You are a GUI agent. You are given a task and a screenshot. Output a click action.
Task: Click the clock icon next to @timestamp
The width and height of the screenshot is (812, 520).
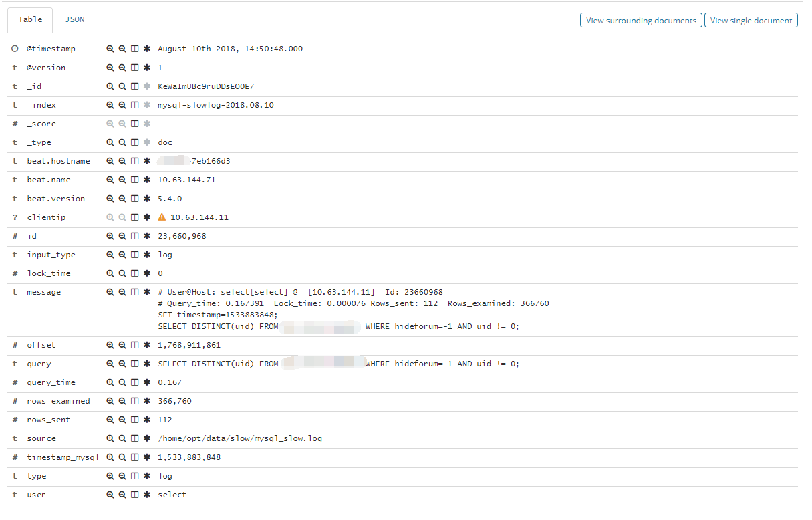(15, 49)
